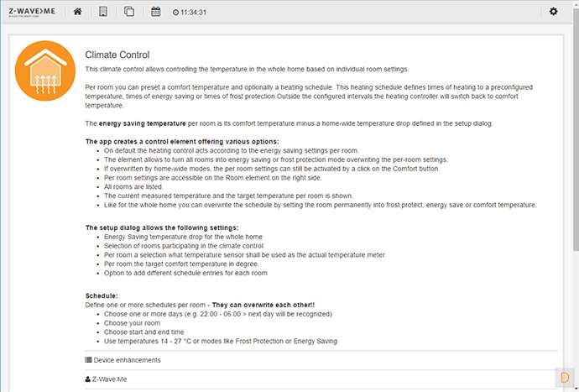
Task: Open the Elements view icon
Action: coord(129,12)
